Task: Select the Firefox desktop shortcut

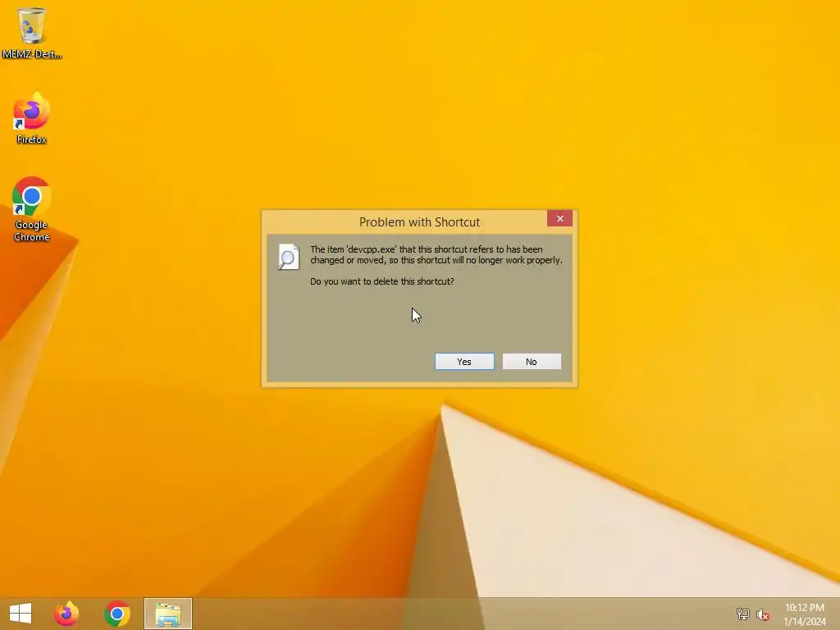Action: coord(32,118)
